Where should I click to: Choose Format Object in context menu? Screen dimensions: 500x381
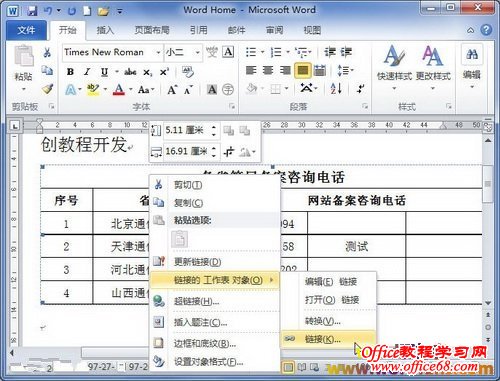[215, 361]
